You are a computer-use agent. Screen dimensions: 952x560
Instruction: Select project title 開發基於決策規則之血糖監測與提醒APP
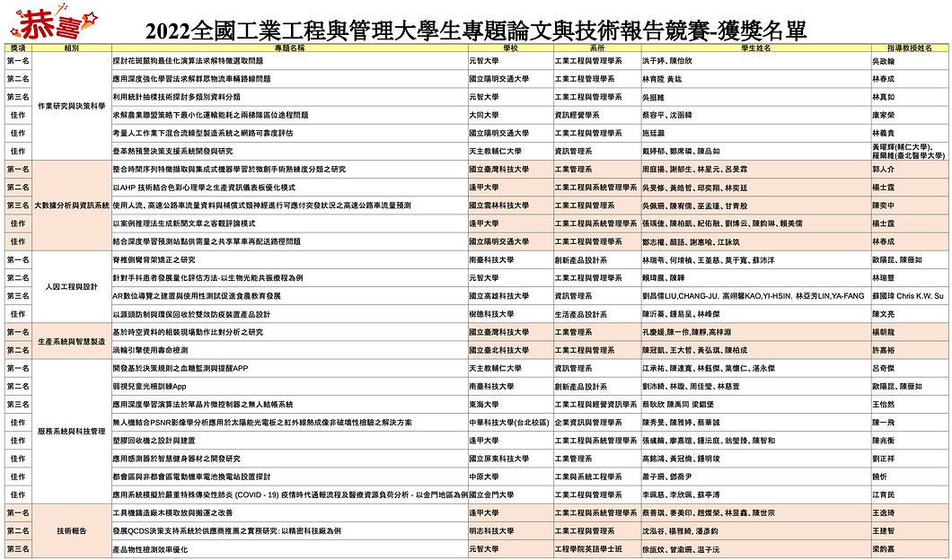tap(181, 368)
